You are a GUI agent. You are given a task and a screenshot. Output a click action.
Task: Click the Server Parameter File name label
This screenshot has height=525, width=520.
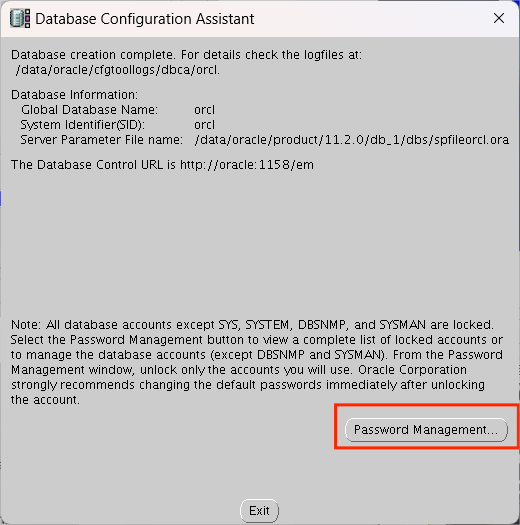pos(102,140)
